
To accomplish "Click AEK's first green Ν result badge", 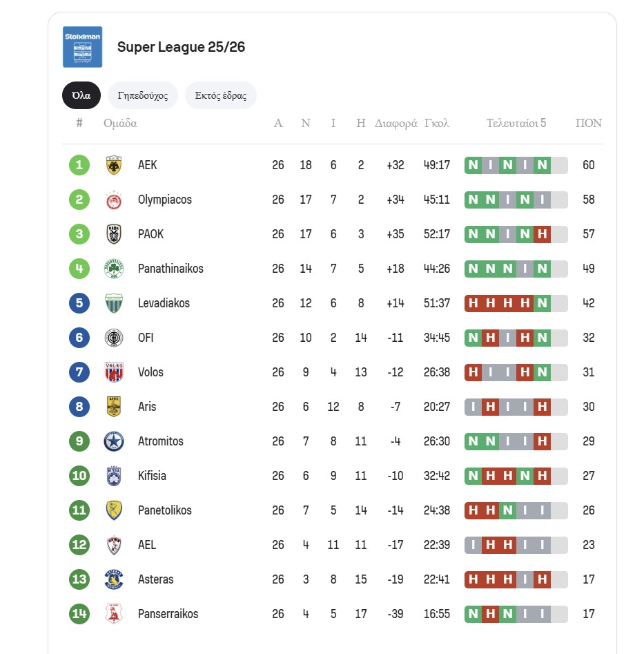I will 473,165.
